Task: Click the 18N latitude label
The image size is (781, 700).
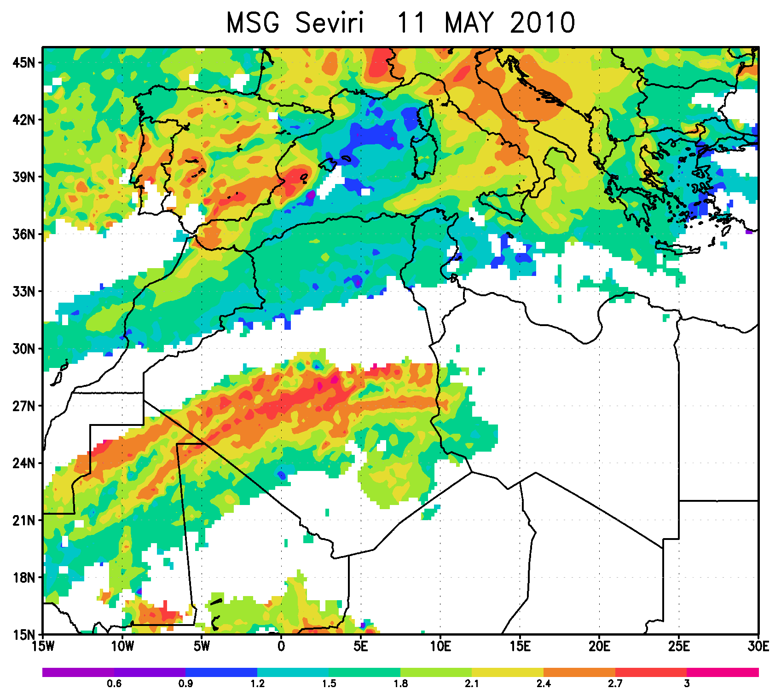Action: click(24, 578)
